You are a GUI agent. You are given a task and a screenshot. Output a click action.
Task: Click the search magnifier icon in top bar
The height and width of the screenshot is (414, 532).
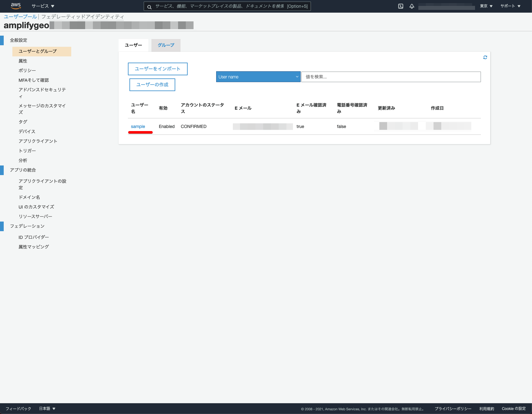click(149, 7)
